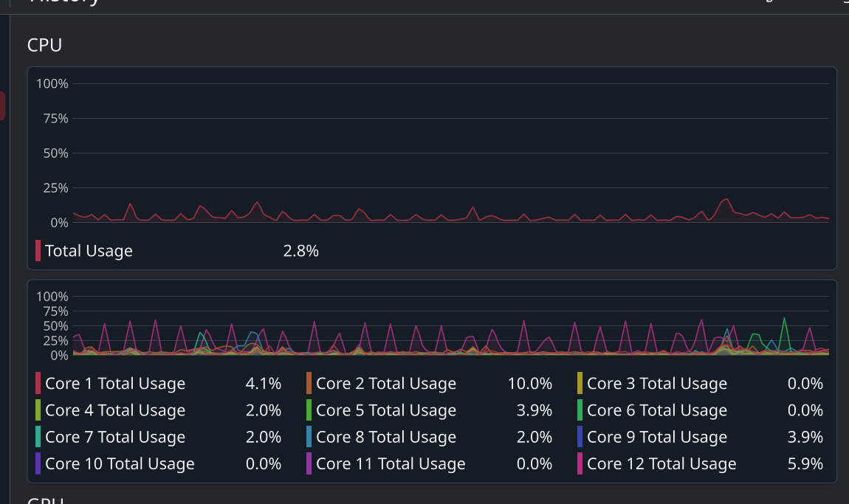The width and height of the screenshot is (849, 504).
Task: Click the Core 4 Total Usage color swatch
Action: [x=38, y=410]
